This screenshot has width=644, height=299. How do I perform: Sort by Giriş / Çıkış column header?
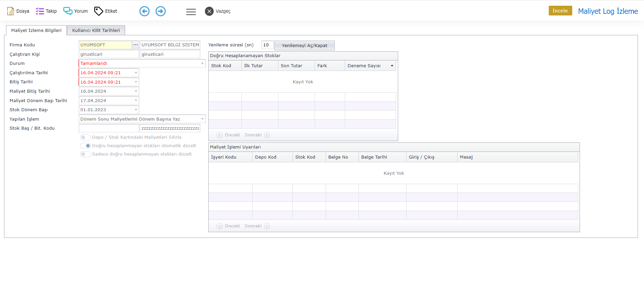point(432,157)
